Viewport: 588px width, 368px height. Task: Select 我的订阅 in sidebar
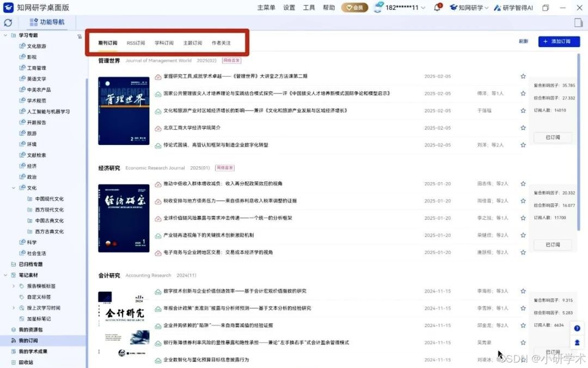[28, 341]
